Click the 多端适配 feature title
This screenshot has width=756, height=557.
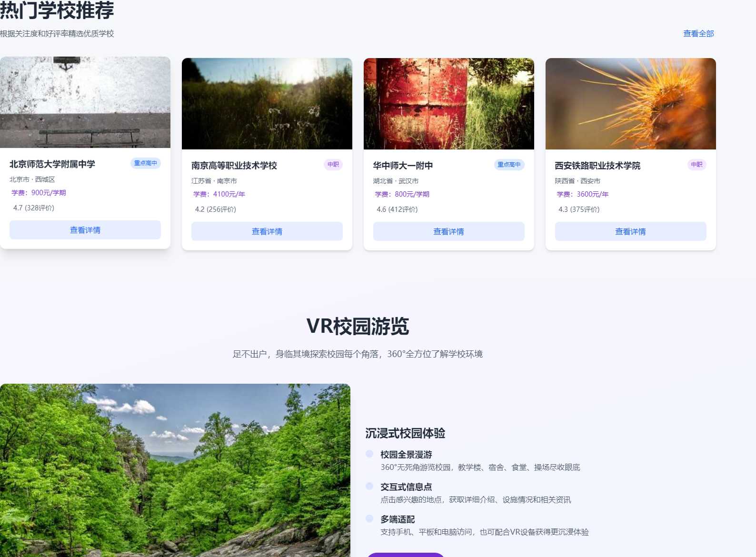coord(398,519)
